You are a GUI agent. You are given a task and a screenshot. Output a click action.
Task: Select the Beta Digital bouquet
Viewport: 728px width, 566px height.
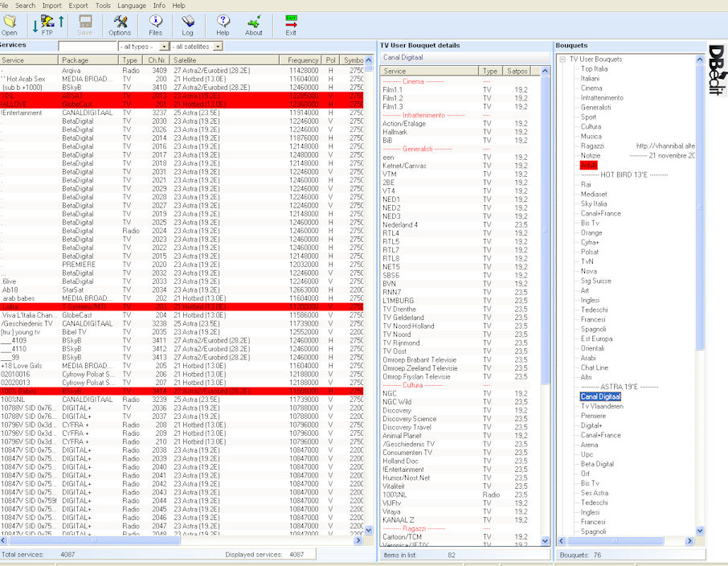pyautogui.click(x=597, y=464)
